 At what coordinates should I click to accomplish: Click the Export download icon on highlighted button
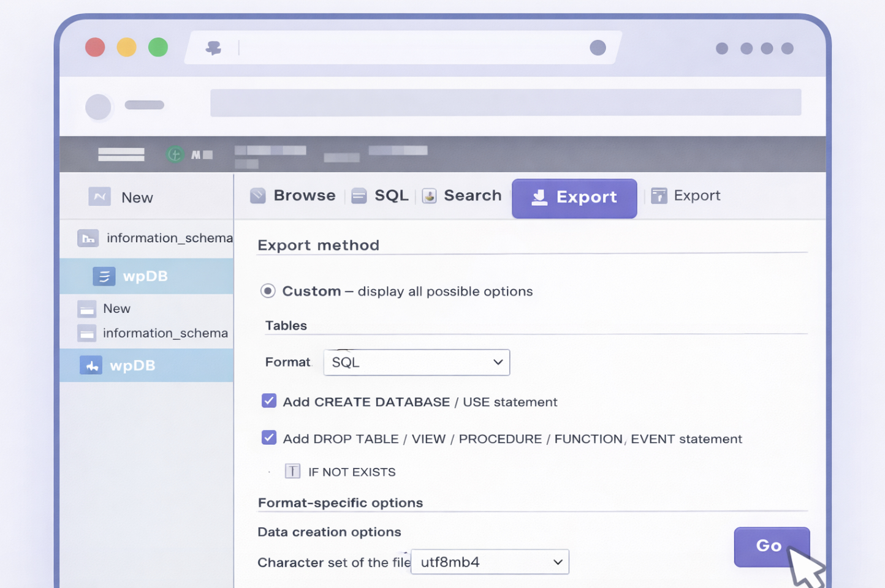tap(539, 197)
